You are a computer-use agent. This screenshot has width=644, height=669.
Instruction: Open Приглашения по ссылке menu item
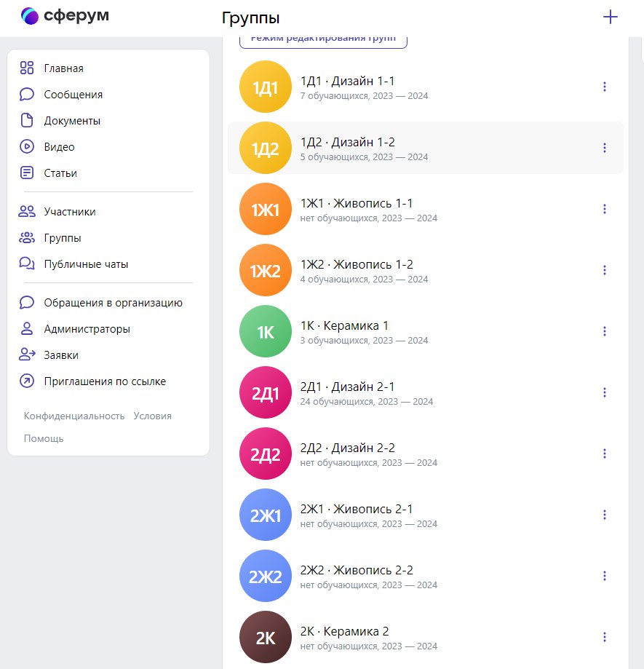click(x=105, y=381)
